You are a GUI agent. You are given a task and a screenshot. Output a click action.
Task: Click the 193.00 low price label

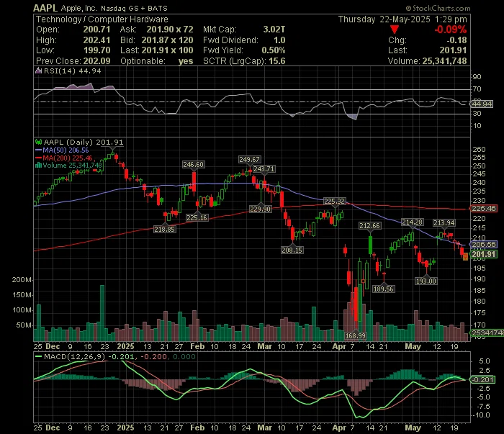coord(426,281)
